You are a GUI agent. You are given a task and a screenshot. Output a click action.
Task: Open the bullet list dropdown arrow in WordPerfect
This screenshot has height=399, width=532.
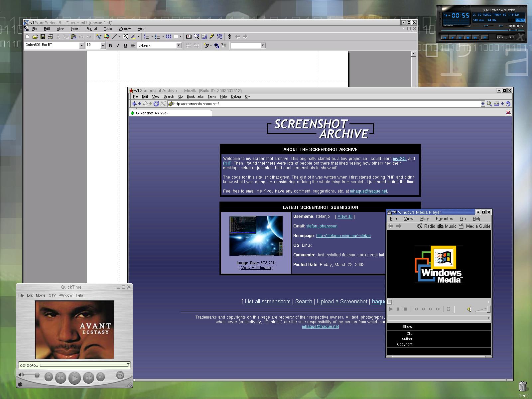[x=163, y=37]
